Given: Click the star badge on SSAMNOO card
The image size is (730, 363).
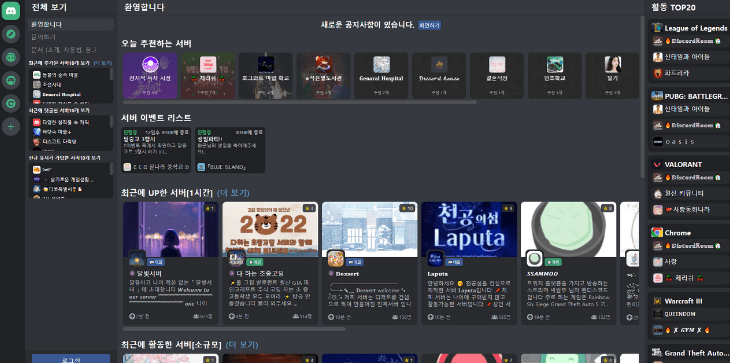Looking at the screenshot, I should click(x=607, y=208).
